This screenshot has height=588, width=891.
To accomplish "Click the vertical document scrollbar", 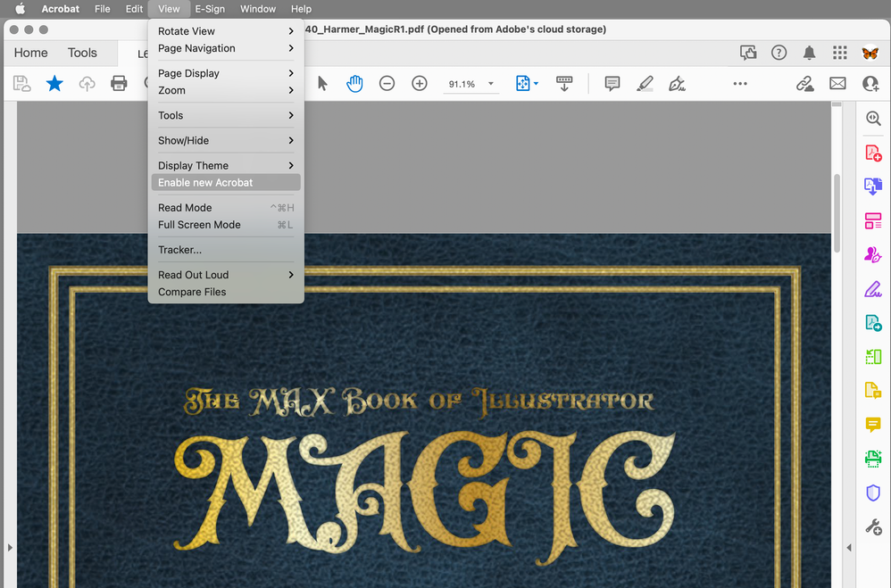I will (837, 213).
